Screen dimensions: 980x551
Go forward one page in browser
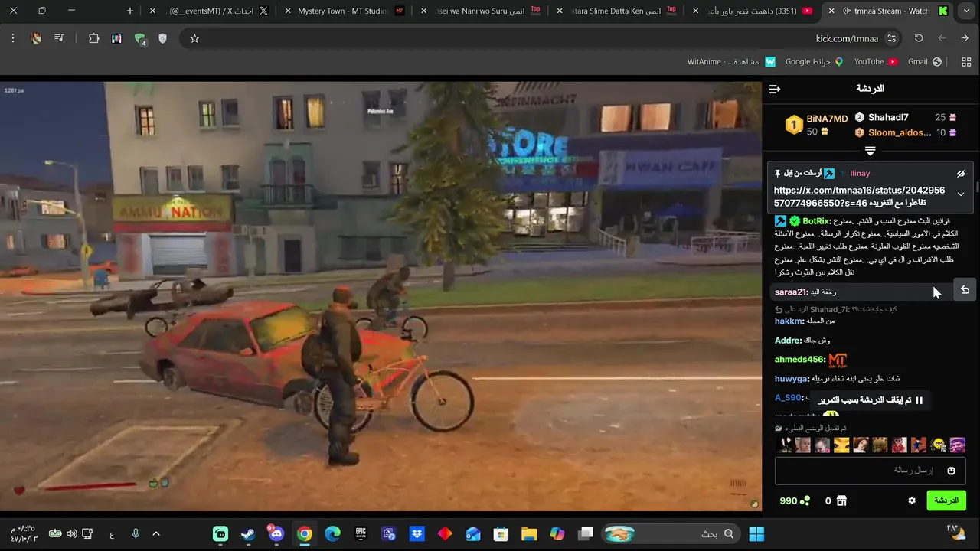tap(942, 38)
